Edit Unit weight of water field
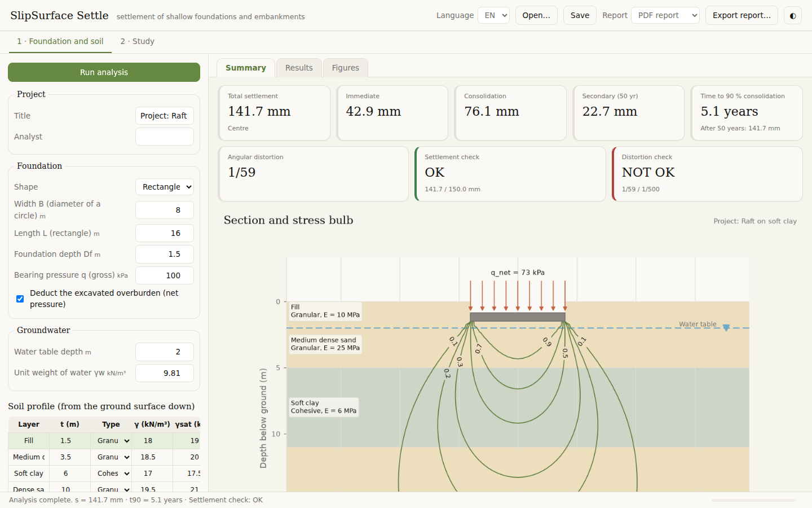This screenshot has width=812, height=508. [165, 373]
